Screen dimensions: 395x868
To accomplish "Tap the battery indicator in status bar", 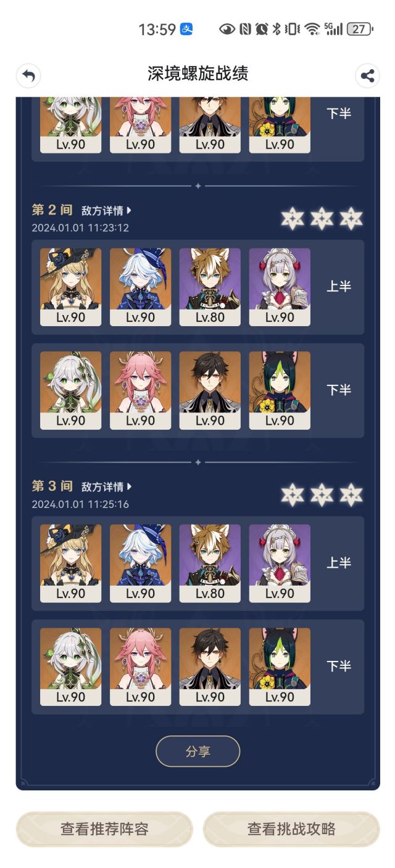I will (359, 29).
